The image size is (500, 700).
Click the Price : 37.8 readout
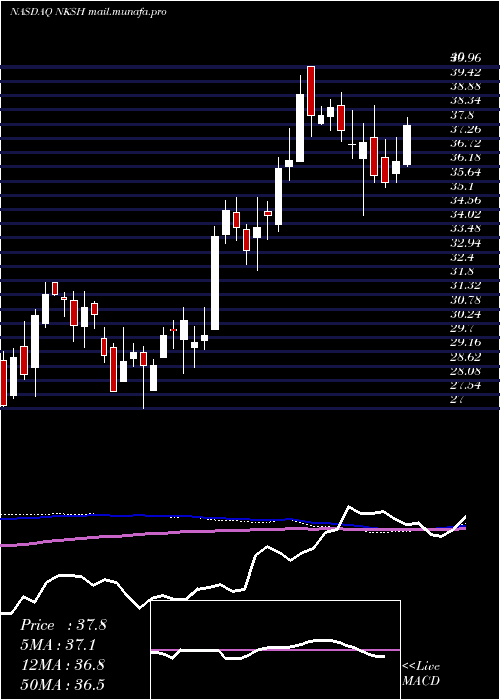63,625
